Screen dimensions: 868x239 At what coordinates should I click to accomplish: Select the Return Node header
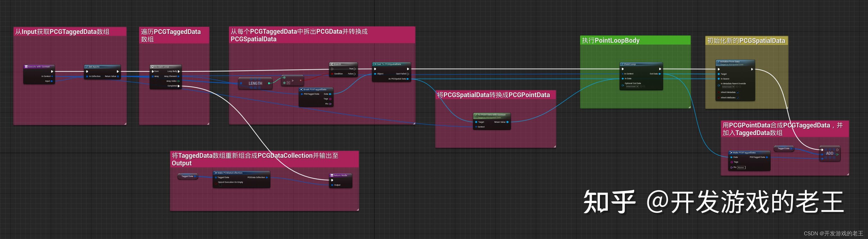click(x=340, y=175)
